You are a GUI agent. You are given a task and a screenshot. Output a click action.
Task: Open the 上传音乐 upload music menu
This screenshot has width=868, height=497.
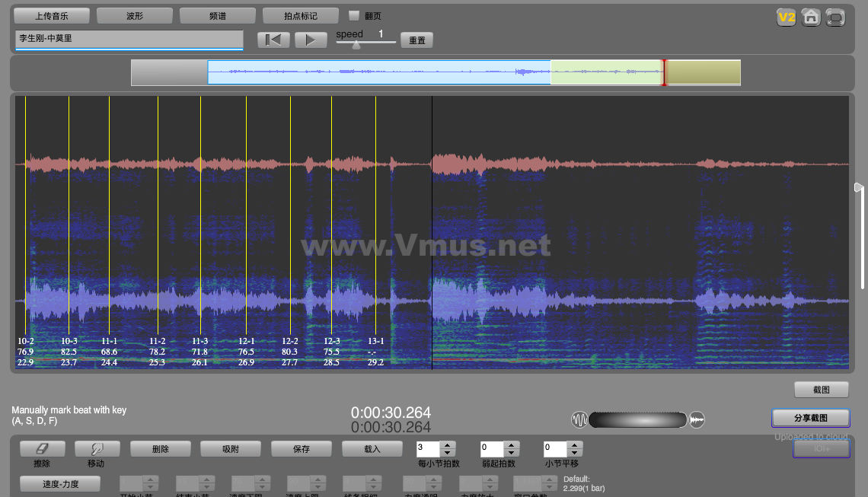pyautogui.click(x=52, y=16)
